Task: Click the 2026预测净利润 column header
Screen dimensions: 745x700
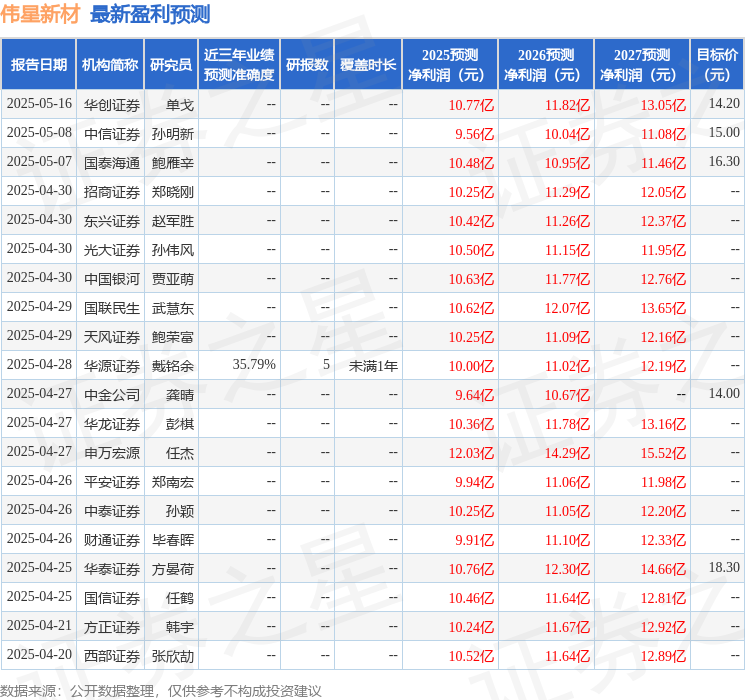Action: coord(546,65)
